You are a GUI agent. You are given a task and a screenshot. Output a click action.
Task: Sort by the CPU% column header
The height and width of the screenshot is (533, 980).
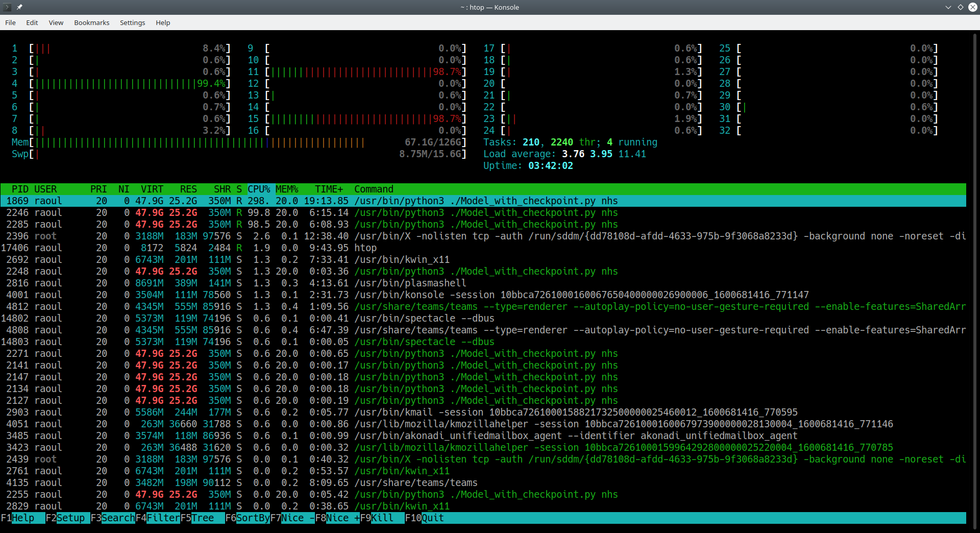(259, 189)
